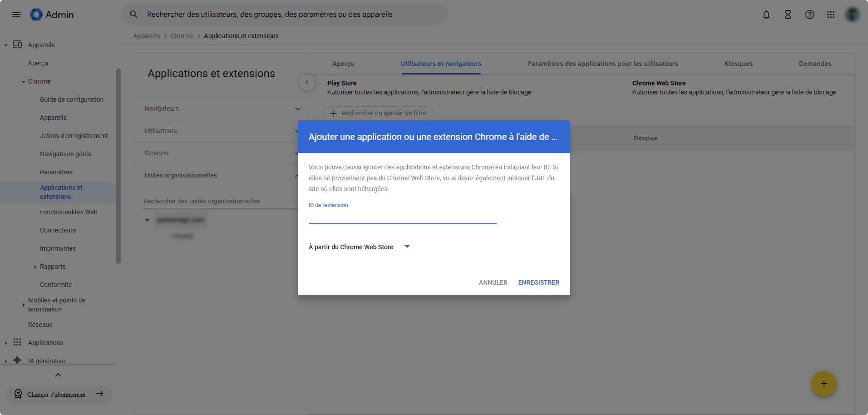
Task: Open the help question mark icon
Action: click(809, 15)
